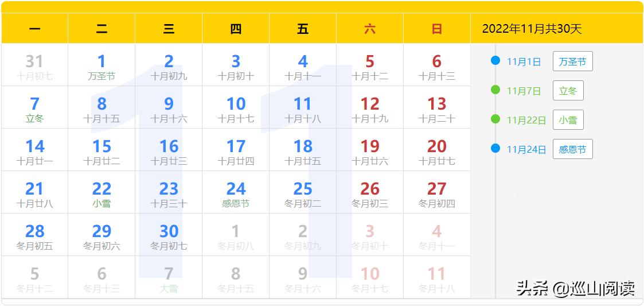Click greyed December 4 冬月十一 cell
The height and width of the screenshot is (306, 644).
coord(437,235)
